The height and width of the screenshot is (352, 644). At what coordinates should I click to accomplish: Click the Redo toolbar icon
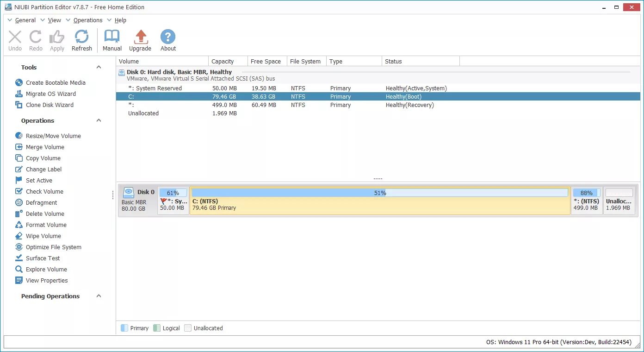pyautogui.click(x=36, y=37)
